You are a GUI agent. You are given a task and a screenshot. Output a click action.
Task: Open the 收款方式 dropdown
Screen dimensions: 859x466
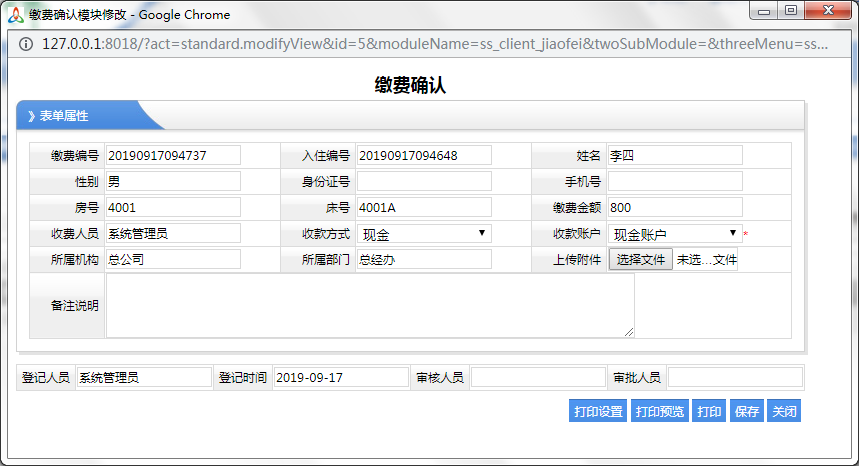(424, 233)
